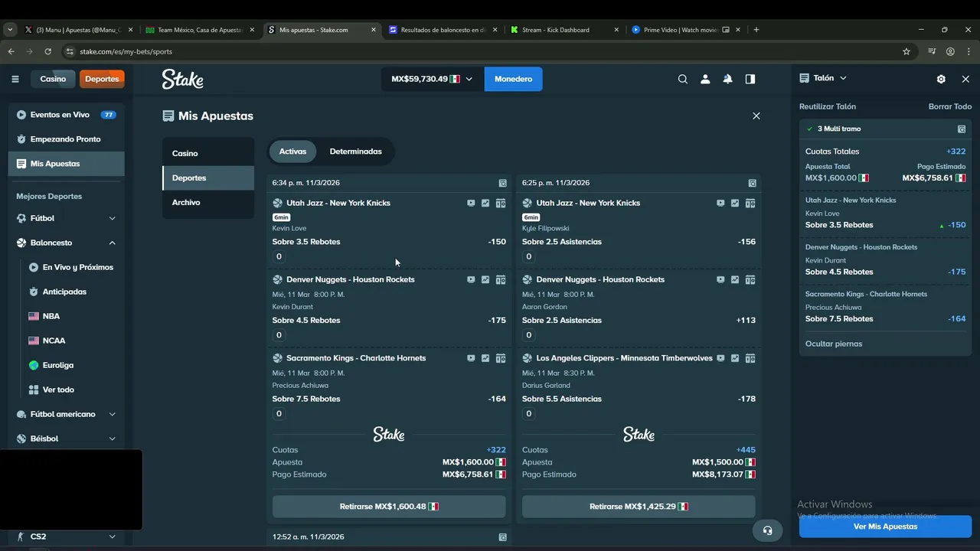Click the Stake logo
This screenshot has width=980, height=551.
point(182,79)
